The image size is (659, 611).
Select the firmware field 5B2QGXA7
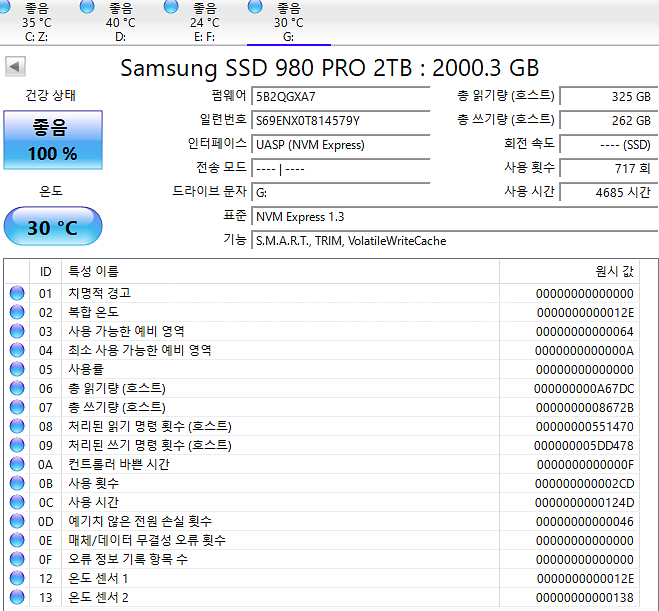point(340,96)
